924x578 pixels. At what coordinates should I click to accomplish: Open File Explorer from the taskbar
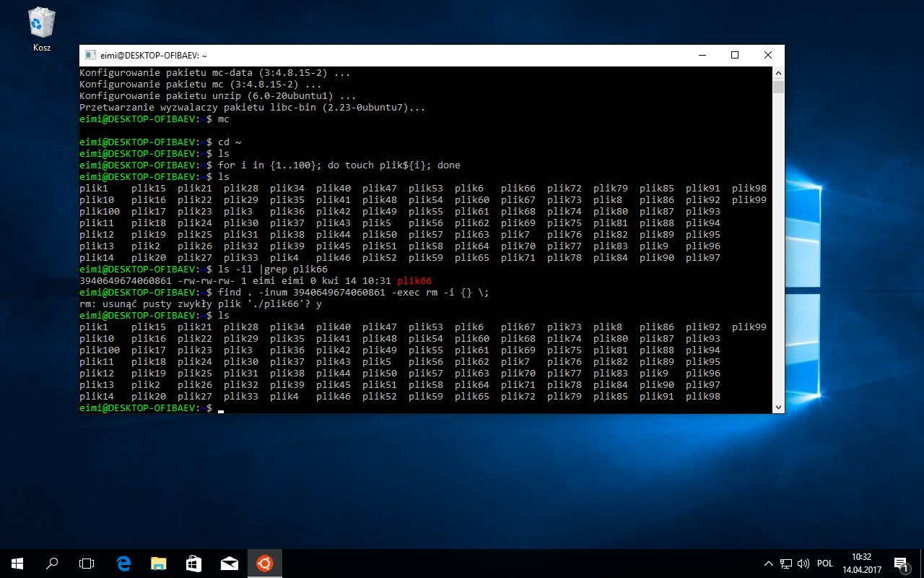[x=159, y=563]
